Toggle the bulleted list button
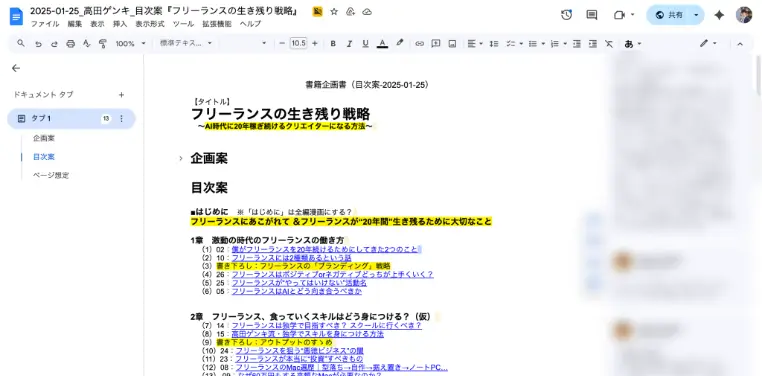The image size is (762, 376). click(x=533, y=44)
